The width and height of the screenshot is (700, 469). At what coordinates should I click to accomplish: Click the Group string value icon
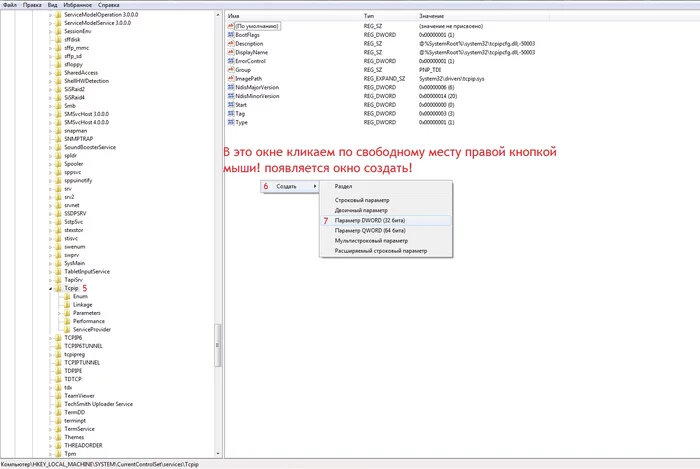pos(231,70)
